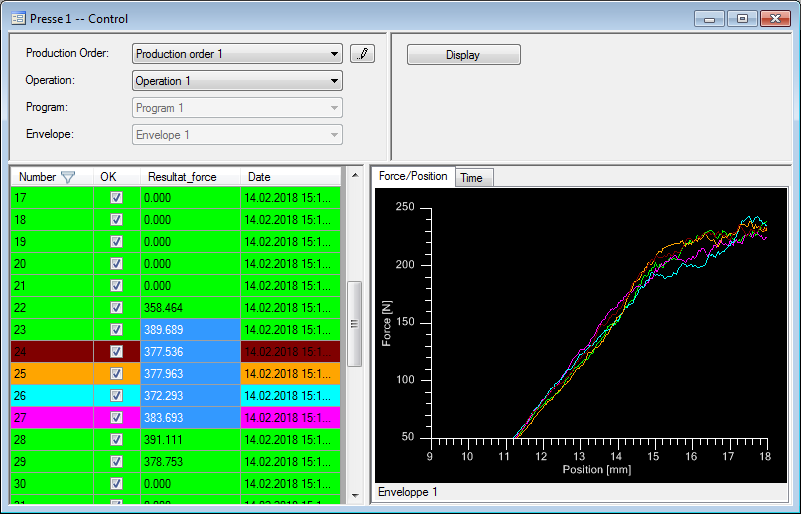Image resolution: width=801 pixels, height=514 pixels.
Task: Click the date cell of row 17
Action: click(x=290, y=198)
